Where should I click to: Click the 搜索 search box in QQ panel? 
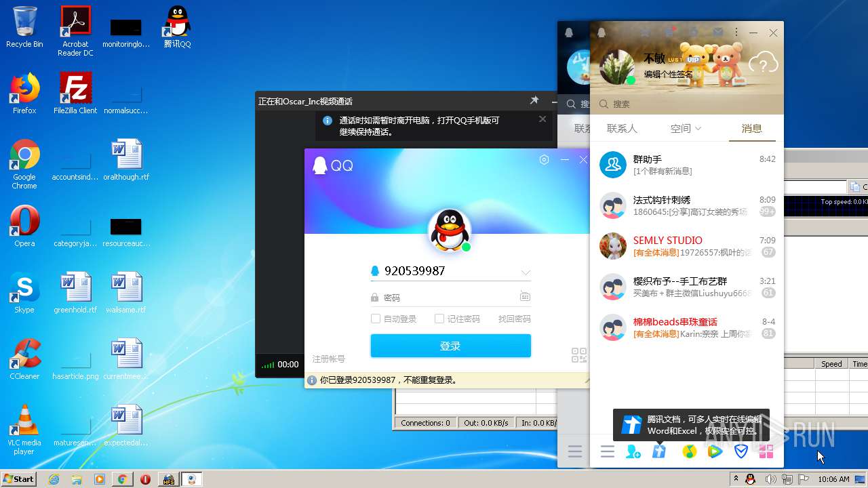[x=687, y=104]
